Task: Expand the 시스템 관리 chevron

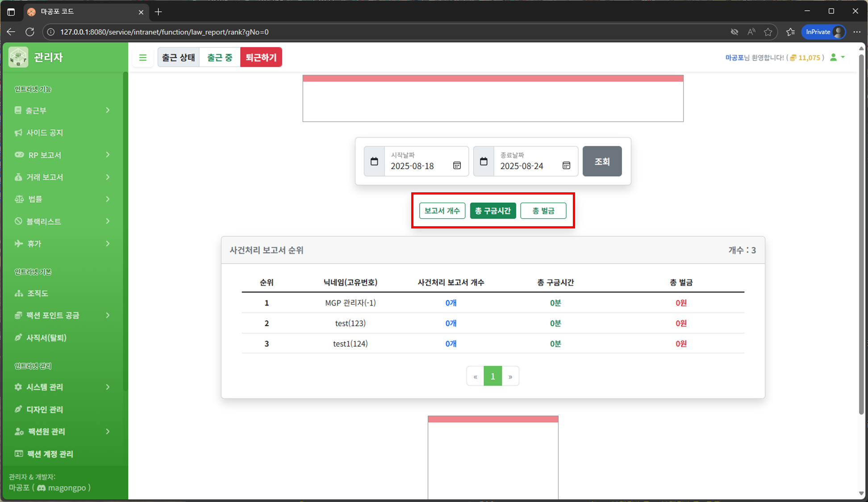Action: (x=108, y=387)
